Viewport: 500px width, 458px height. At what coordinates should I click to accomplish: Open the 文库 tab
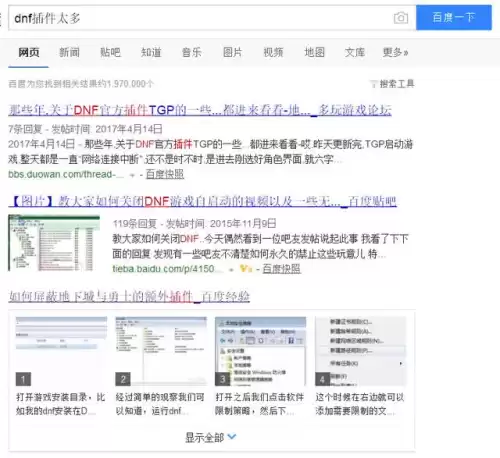[355, 52]
